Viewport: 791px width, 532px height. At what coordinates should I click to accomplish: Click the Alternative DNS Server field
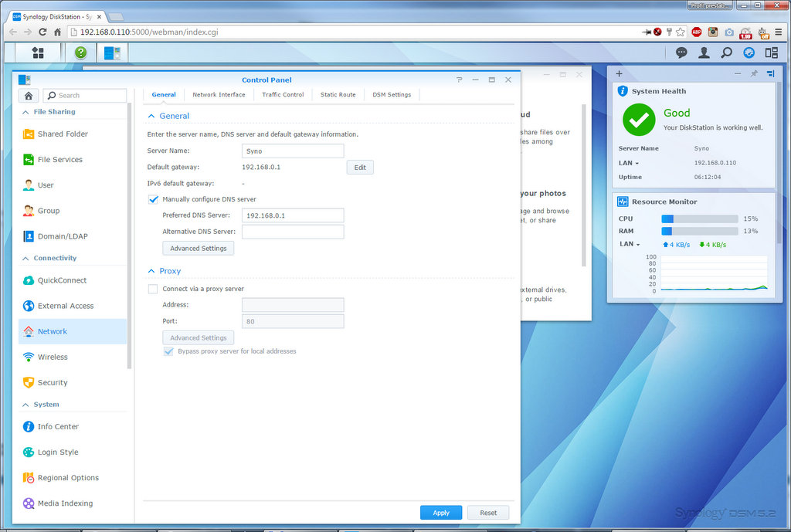point(293,232)
